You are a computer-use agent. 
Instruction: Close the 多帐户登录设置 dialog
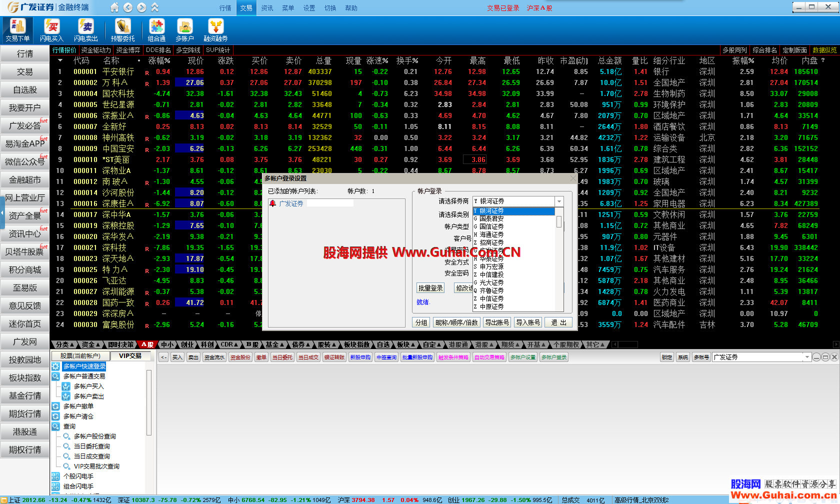tap(573, 178)
